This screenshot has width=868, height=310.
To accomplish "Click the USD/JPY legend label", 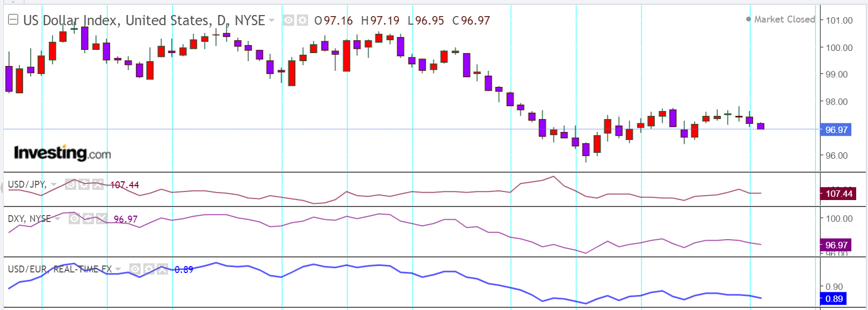I will point(27,184).
